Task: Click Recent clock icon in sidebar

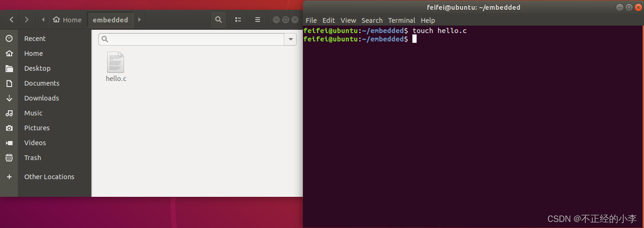Action: pyautogui.click(x=9, y=39)
